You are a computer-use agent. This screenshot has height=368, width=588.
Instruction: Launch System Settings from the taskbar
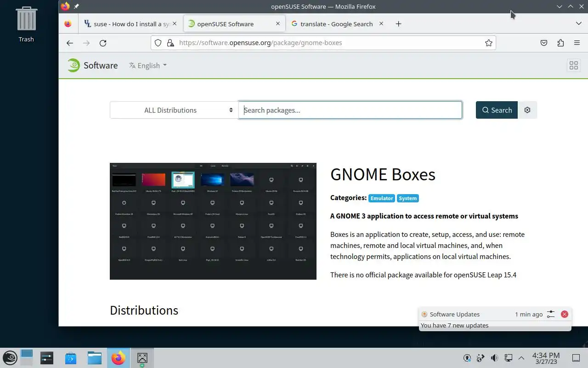tap(47, 358)
